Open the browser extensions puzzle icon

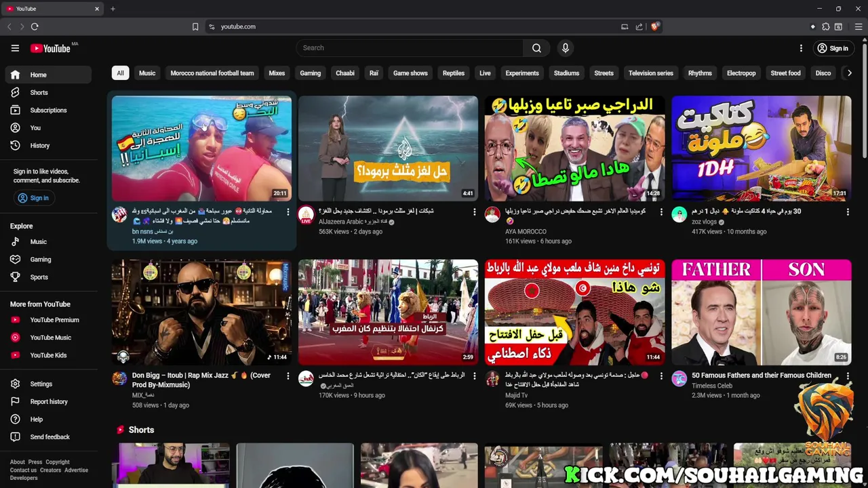825,26
